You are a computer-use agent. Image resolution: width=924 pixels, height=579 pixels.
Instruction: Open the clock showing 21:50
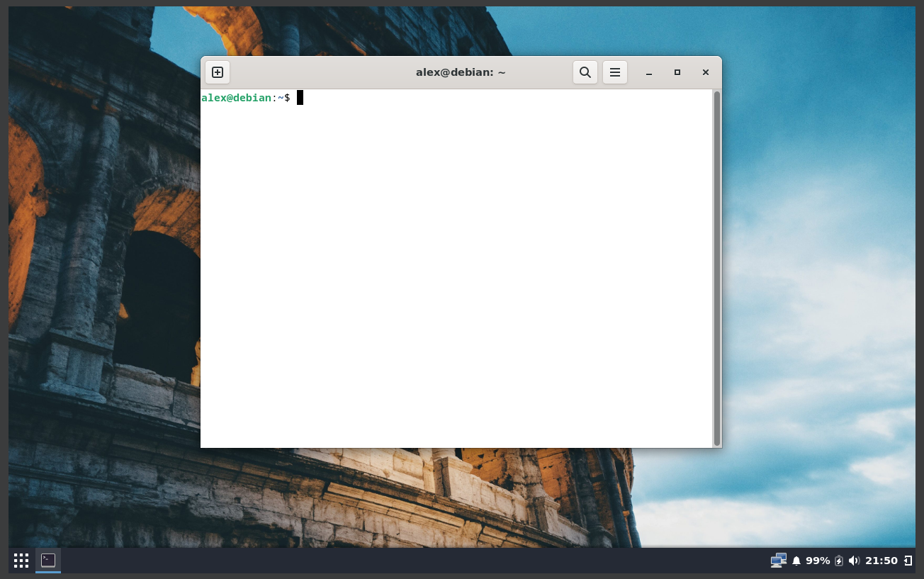coord(881,560)
